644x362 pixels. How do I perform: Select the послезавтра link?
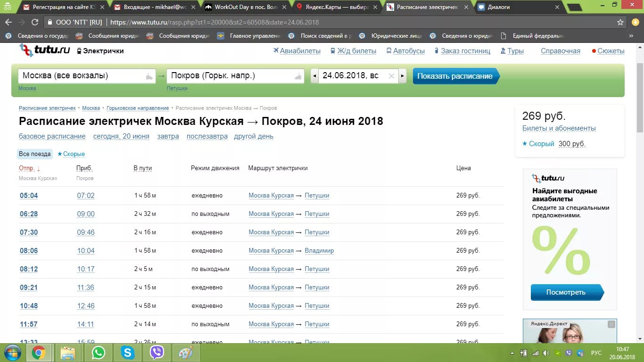coord(207,136)
